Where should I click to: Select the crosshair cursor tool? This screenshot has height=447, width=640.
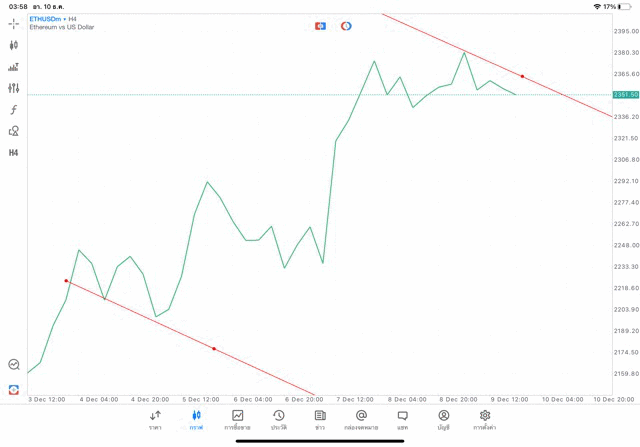coord(14,23)
